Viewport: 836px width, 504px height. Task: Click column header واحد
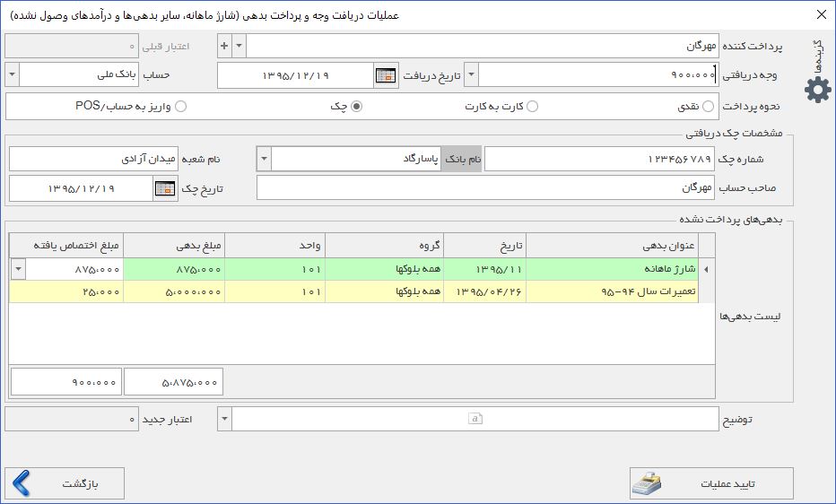point(274,246)
